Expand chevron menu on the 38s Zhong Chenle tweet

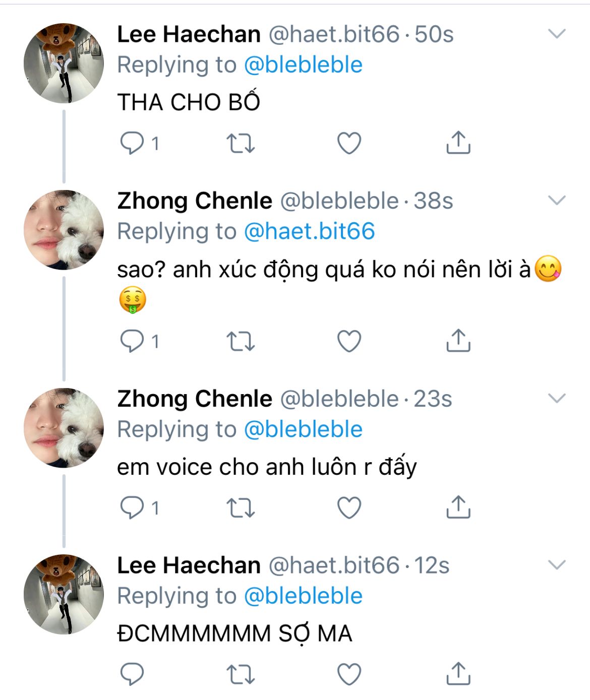557,201
